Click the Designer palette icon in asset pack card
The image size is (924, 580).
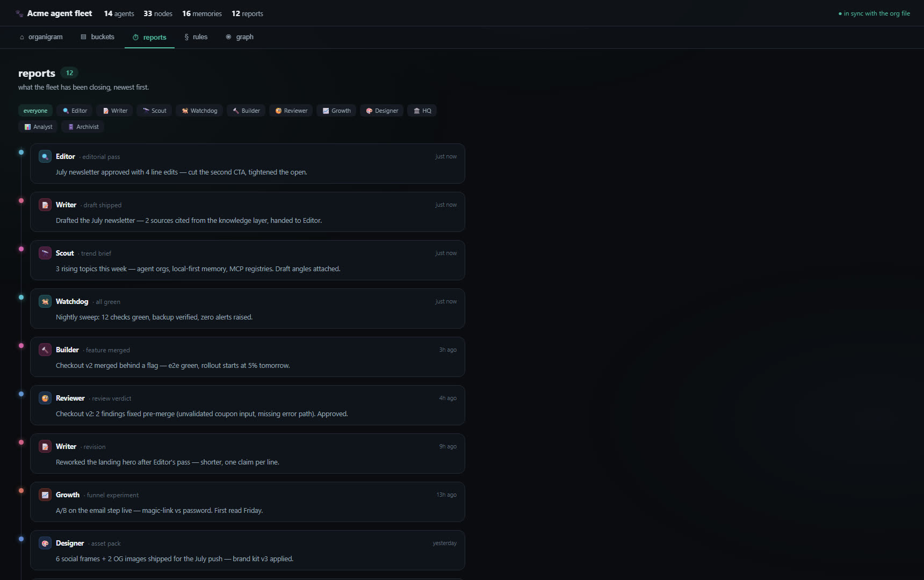pyautogui.click(x=45, y=543)
